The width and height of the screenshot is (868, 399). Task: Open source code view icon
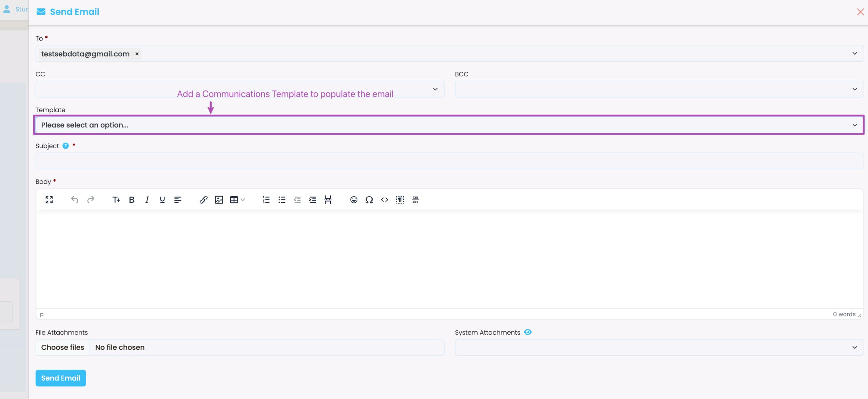(x=384, y=200)
